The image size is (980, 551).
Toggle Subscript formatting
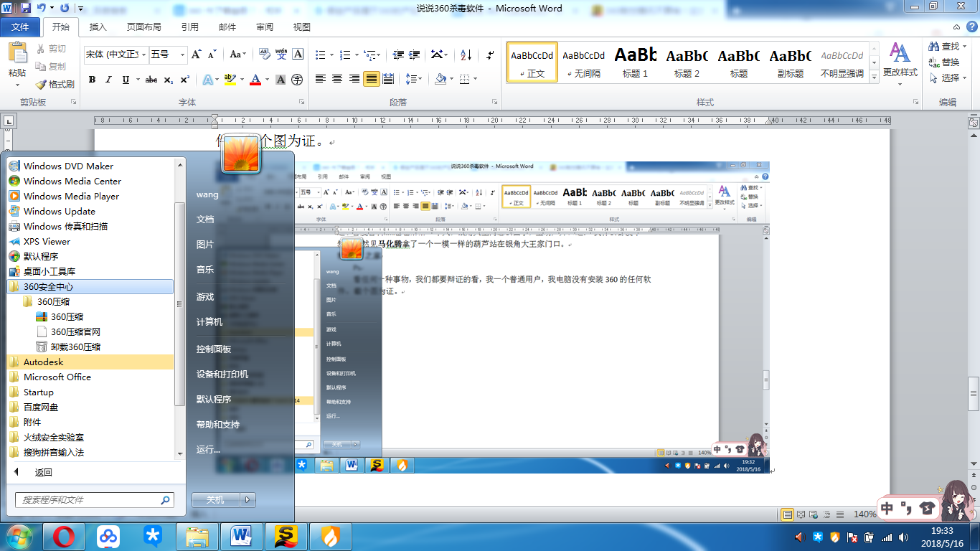[x=168, y=80]
